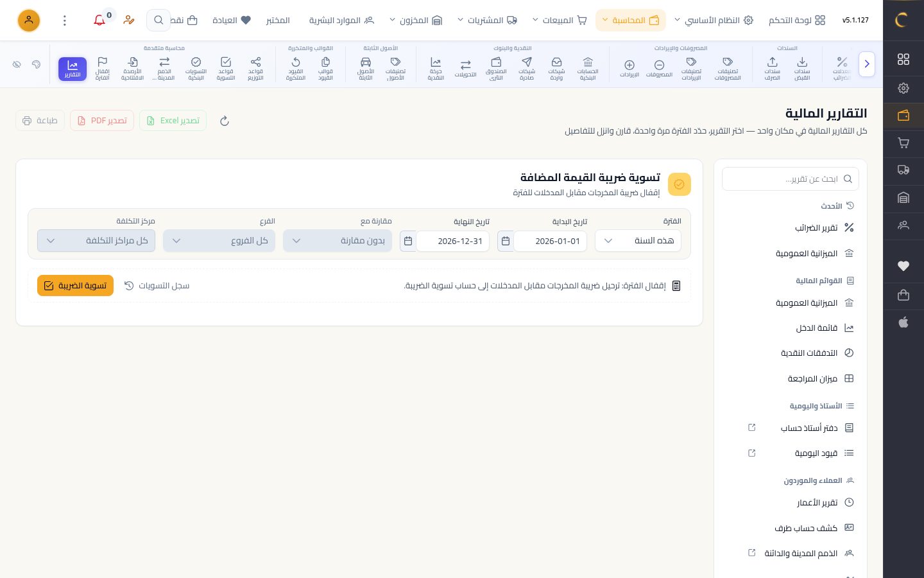Open دفتر أستاذ حساب link
Screen dimensions: 924x578
pos(791,428)
